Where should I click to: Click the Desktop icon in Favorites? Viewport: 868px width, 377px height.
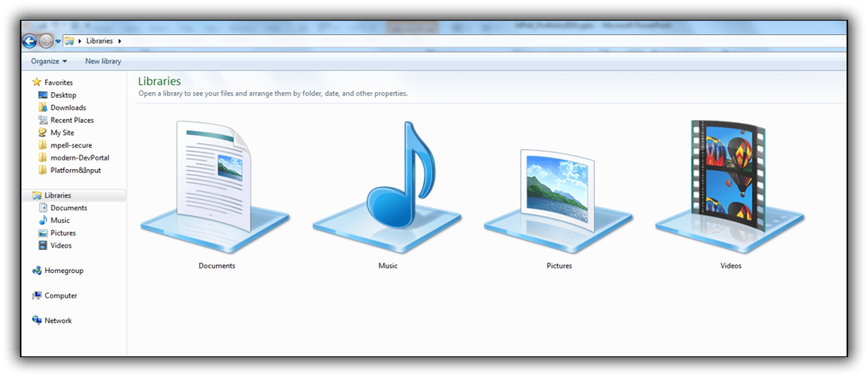[x=43, y=94]
